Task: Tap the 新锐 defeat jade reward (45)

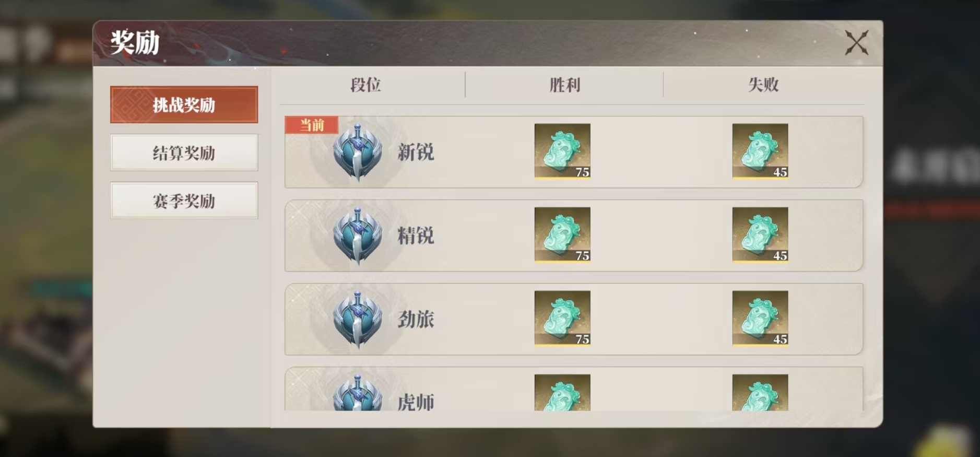Action: [760, 151]
